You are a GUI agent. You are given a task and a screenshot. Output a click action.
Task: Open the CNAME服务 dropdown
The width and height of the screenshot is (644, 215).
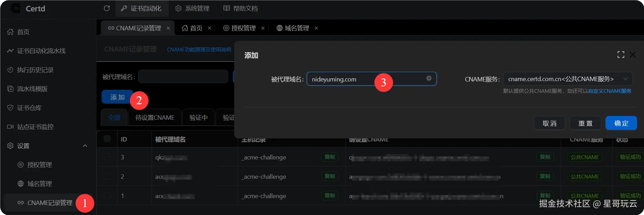click(x=568, y=79)
